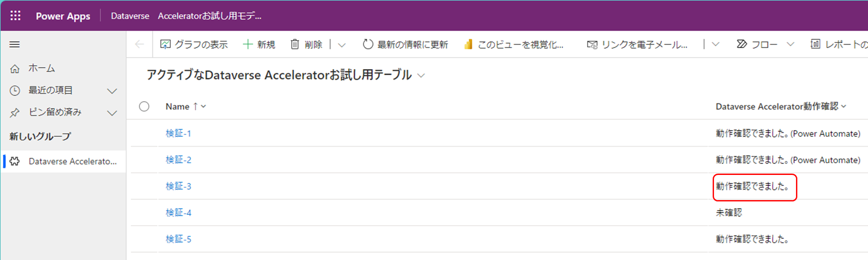Viewport: 868px width, 260px height.
Task: Expand the ピン留め済み chevron
Action: pyautogui.click(x=112, y=113)
